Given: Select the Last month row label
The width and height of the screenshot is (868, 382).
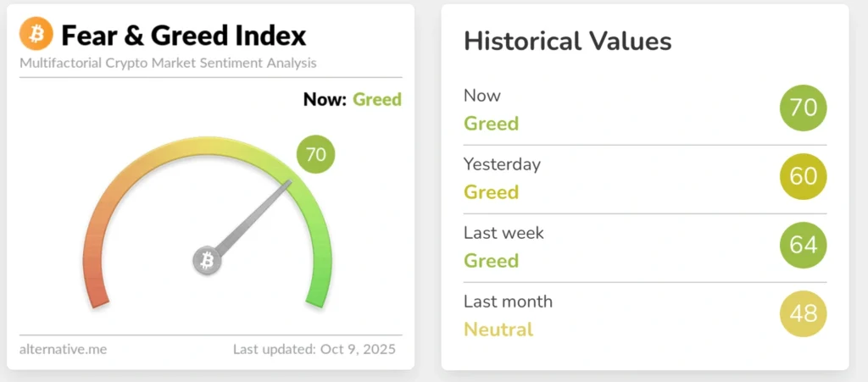Looking at the screenshot, I should (x=508, y=302).
